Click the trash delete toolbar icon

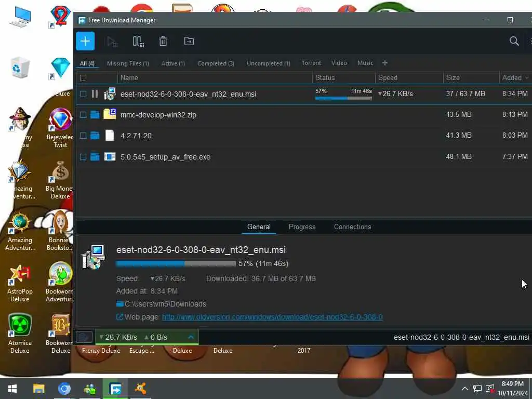tap(163, 42)
